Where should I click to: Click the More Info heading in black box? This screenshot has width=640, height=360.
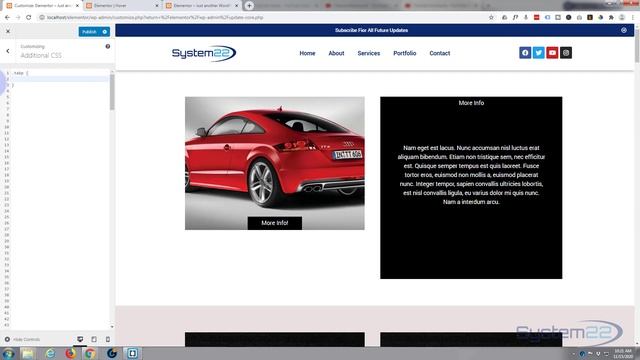471,103
